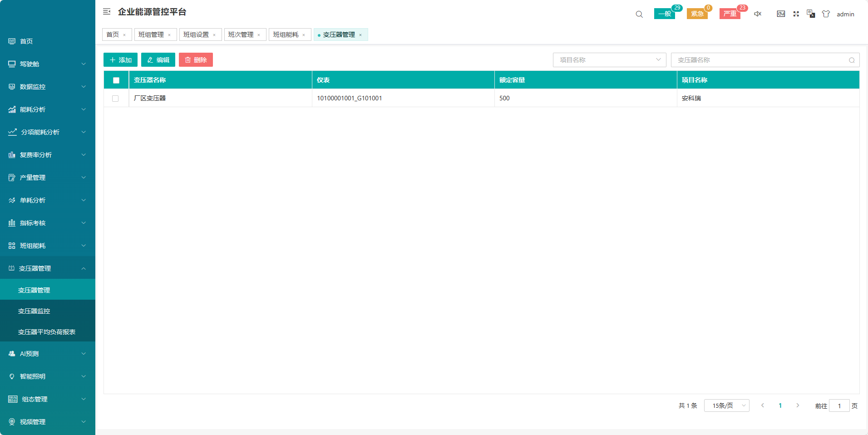Enter fullscreen using the expand icon

point(796,14)
